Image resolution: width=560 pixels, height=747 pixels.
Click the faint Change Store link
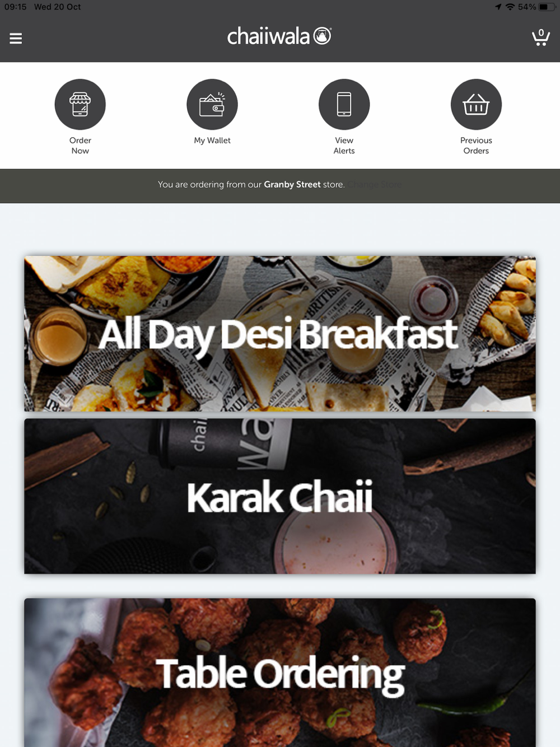pos(375,184)
